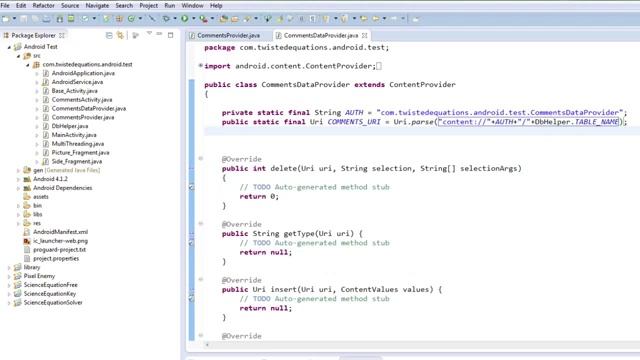Image resolution: width=640 pixels, height=360 pixels.
Task: Open the External Tools dropdown arrow
Action: click(x=212, y=19)
